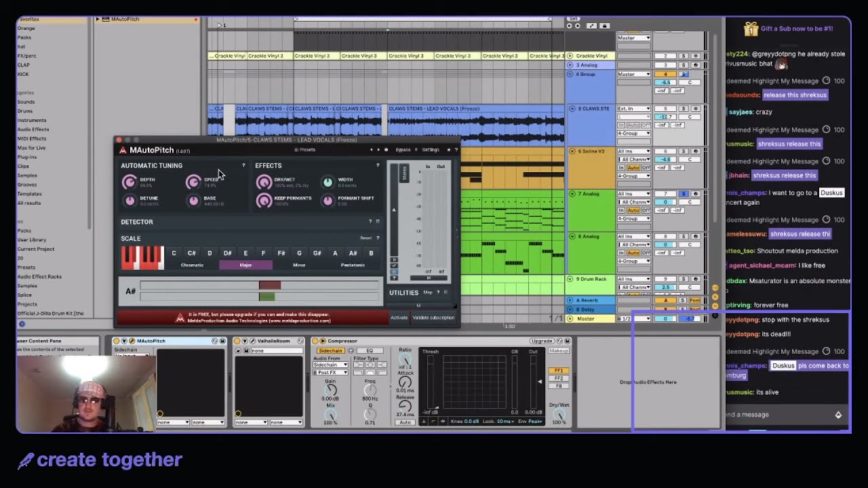Image resolution: width=868 pixels, height=488 pixels.
Task: Click the Compressor Out gain slider
Action: point(533,381)
